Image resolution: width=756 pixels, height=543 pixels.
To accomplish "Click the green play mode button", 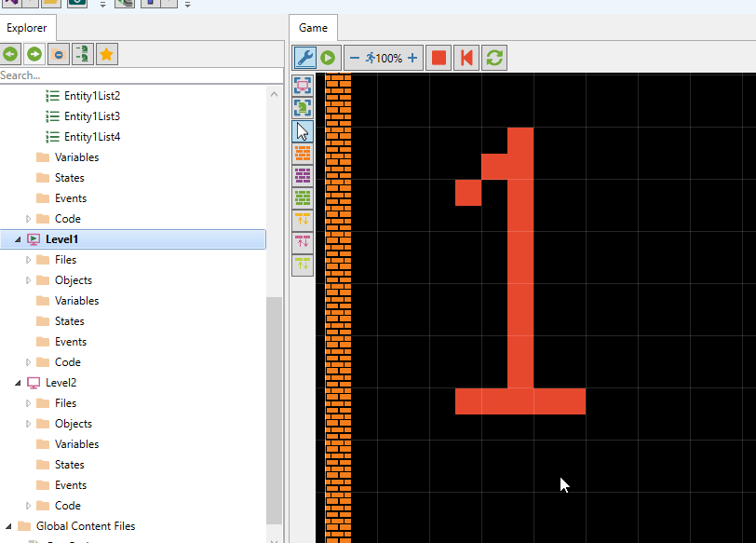I will click(x=328, y=58).
